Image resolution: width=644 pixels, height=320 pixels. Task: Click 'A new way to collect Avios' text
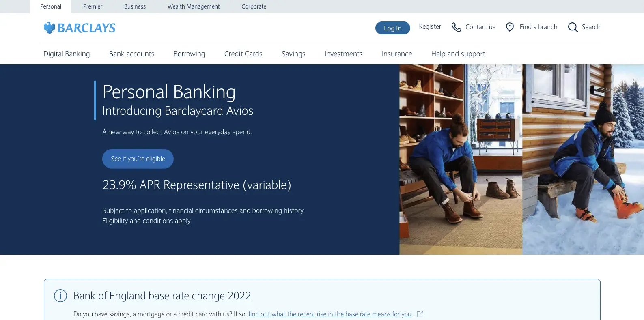177,132
